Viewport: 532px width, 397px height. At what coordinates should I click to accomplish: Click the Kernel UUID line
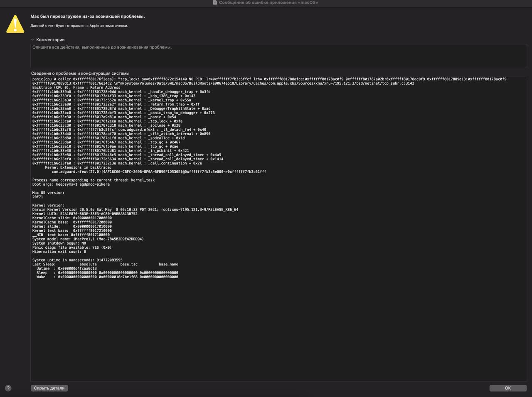tap(85, 214)
